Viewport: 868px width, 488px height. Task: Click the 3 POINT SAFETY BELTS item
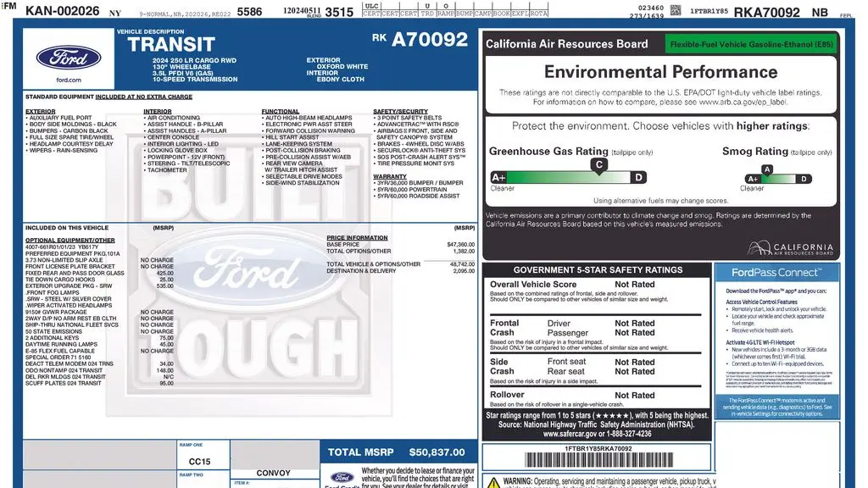point(409,118)
